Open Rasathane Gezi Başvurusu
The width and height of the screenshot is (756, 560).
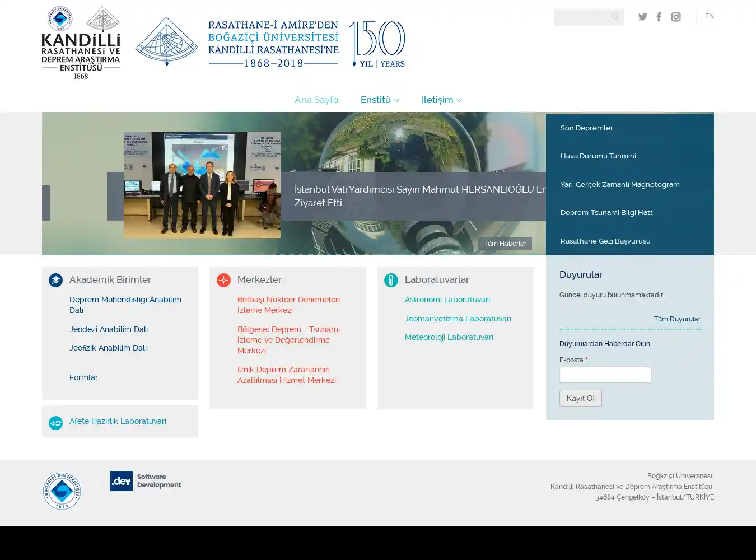605,241
